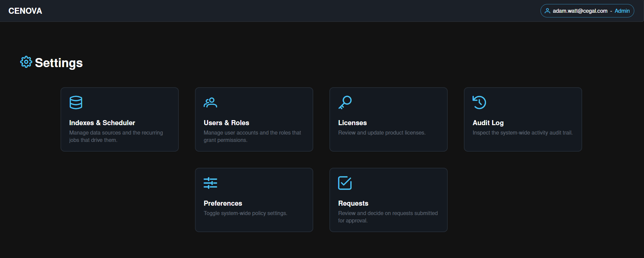Click the CENOVA logo in header
Viewport: 644px width, 258px height.
tap(25, 11)
